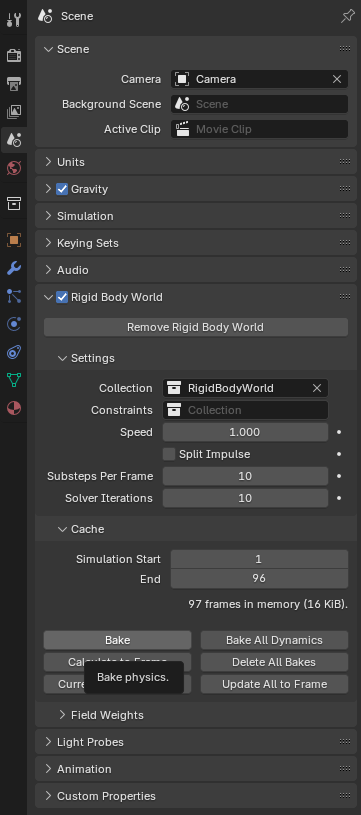
Task: Open the Tool properties tab
Action: click(x=14, y=20)
